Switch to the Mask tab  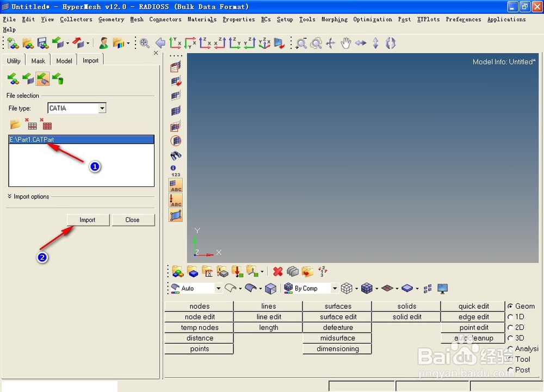click(38, 61)
